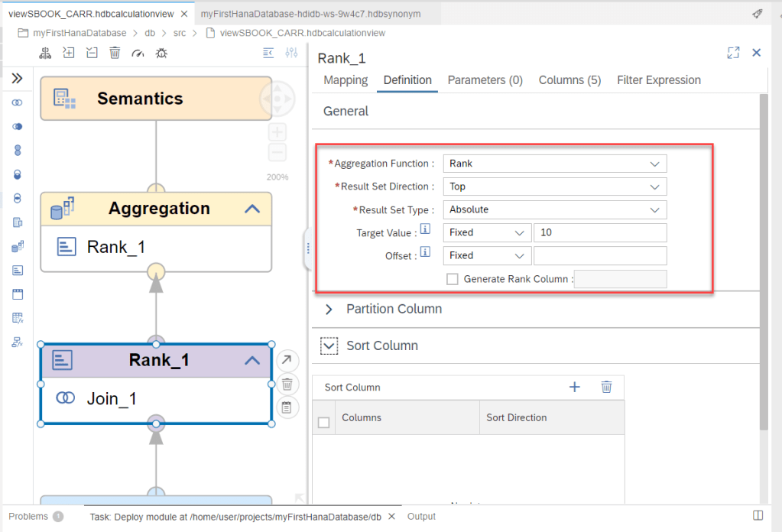
Task: Open the Problems panel
Action: point(28,517)
